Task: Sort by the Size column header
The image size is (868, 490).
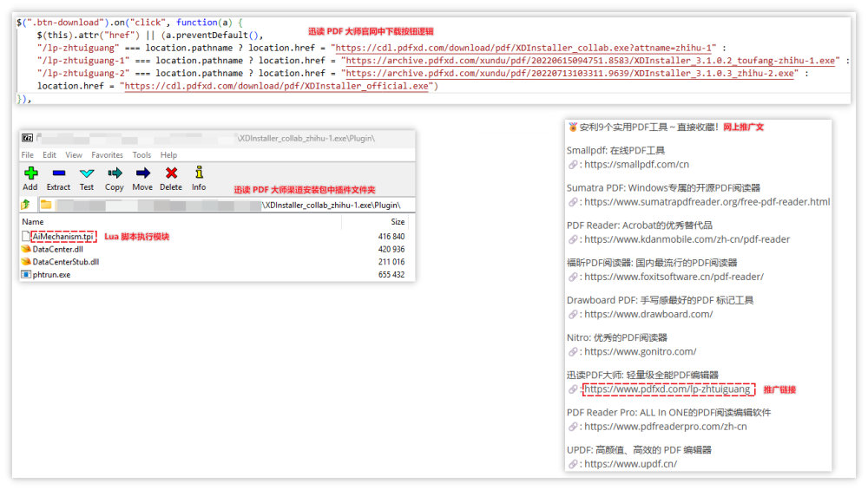Action: coord(398,222)
